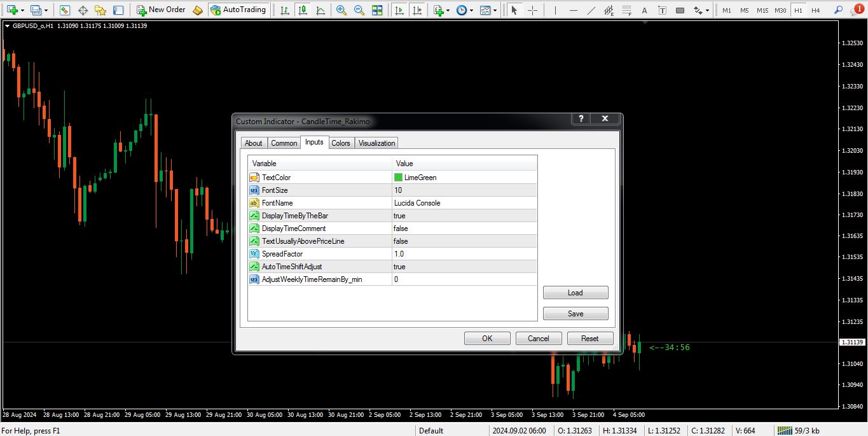Screen dimensions: 868x436
Task: Switch chart to M15 timeframe
Action: point(762,10)
